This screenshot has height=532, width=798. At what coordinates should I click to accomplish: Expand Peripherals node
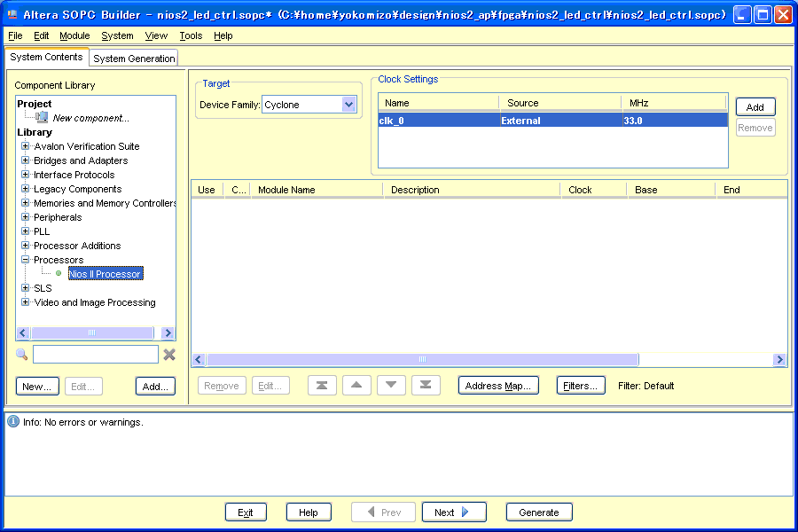coord(25,217)
